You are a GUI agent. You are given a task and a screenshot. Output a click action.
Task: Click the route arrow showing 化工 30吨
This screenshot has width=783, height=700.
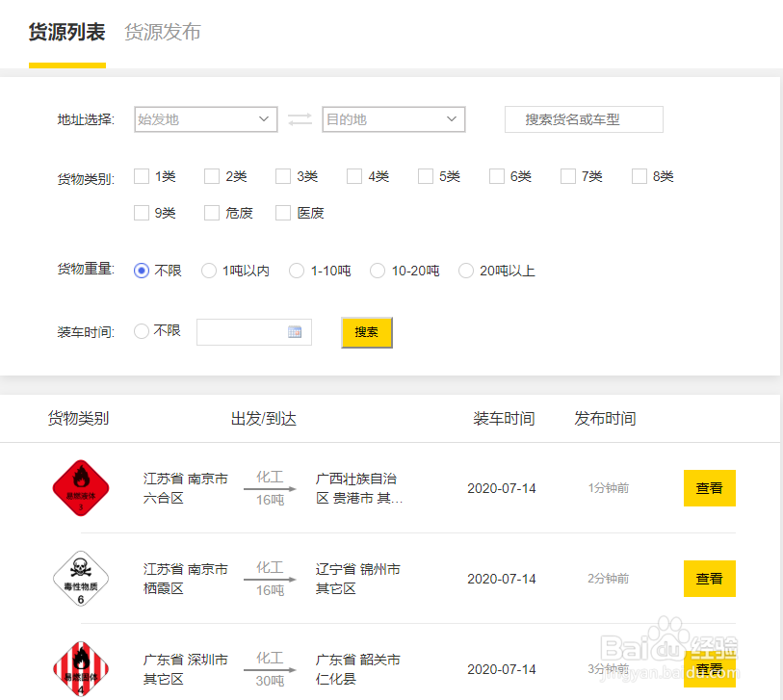click(270, 669)
